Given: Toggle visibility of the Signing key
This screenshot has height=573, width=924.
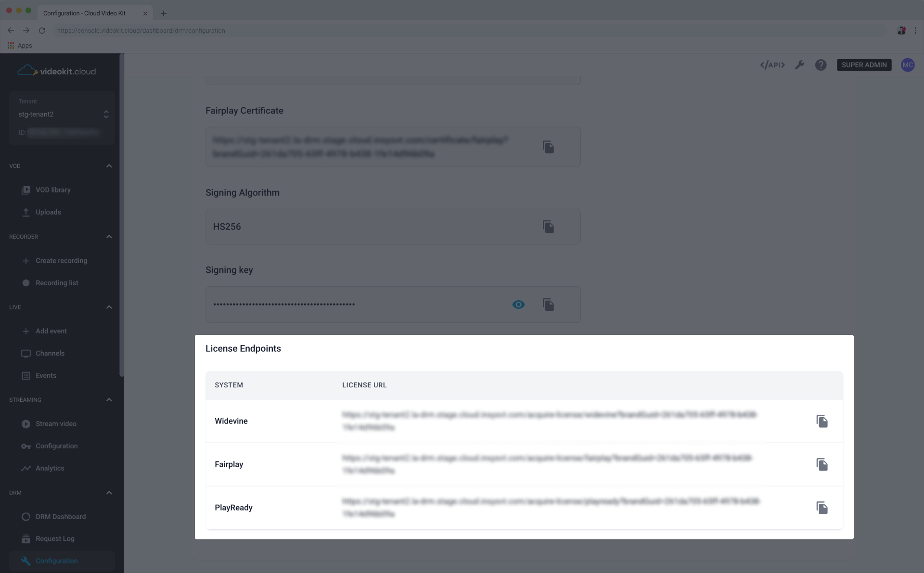Looking at the screenshot, I should point(518,305).
